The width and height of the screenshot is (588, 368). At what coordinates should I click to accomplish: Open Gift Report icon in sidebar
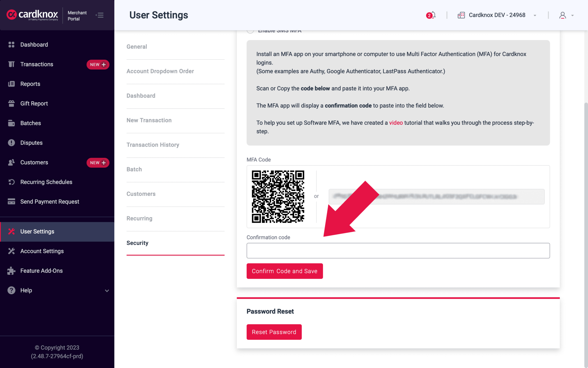click(x=11, y=103)
